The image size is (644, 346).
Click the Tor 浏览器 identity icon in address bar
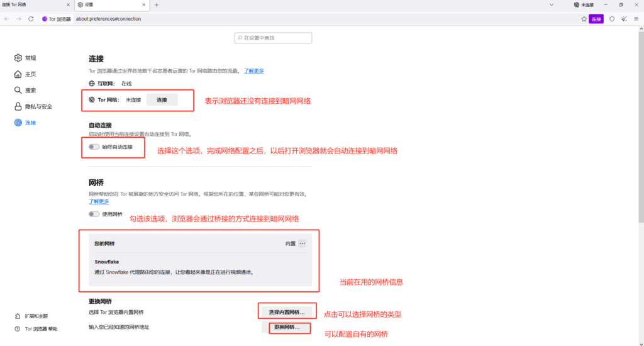coord(56,19)
